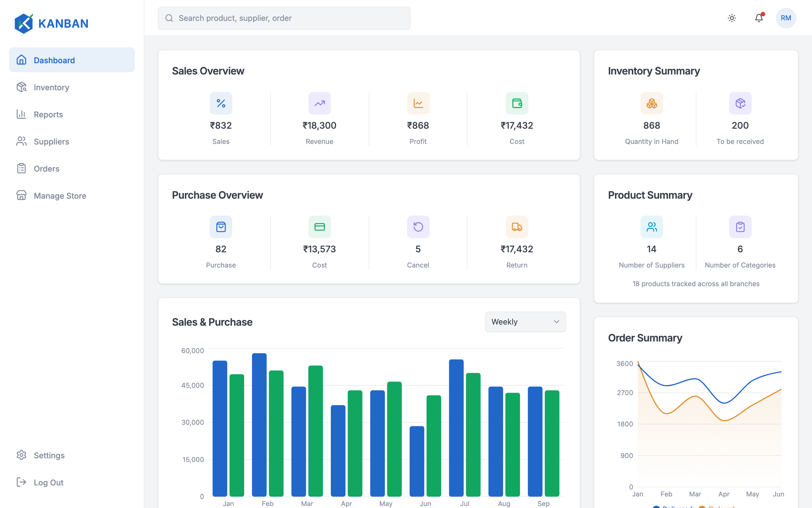Click the Order Summary heading
Screen dimensions: 812x508
pyautogui.click(x=645, y=338)
